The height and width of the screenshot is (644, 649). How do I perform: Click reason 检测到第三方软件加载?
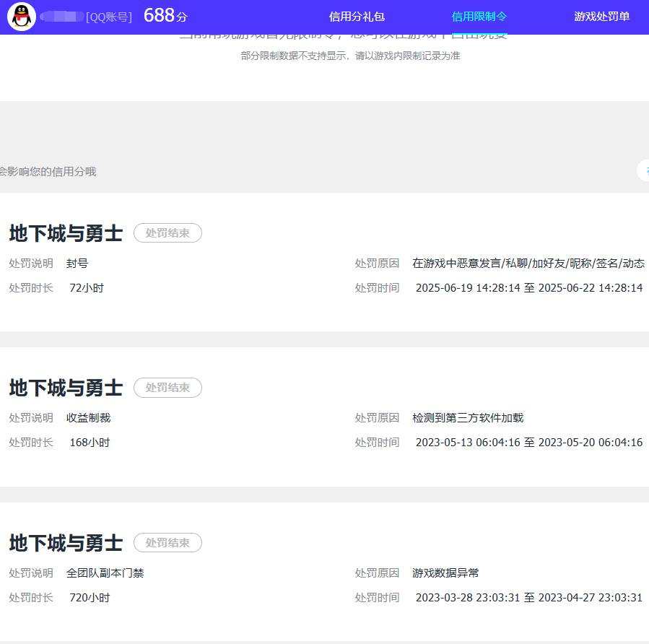point(468,418)
